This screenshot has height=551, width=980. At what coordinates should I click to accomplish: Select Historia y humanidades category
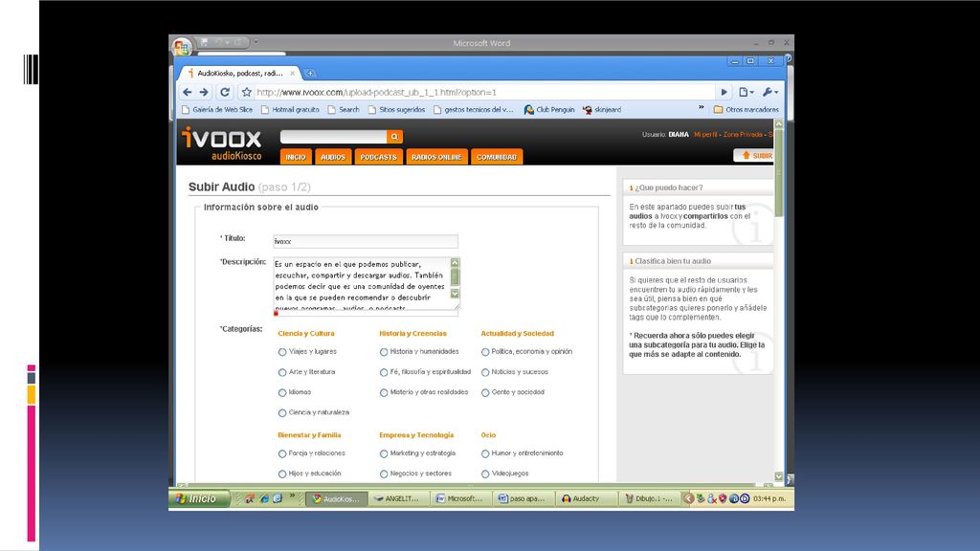click(x=384, y=352)
